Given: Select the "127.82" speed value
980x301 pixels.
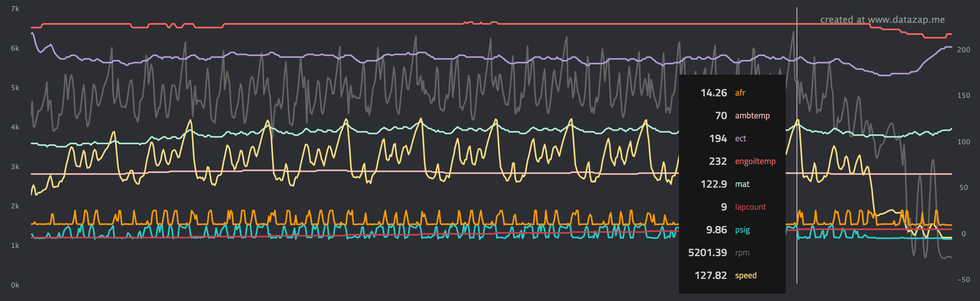Looking at the screenshot, I should click(711, 275).
